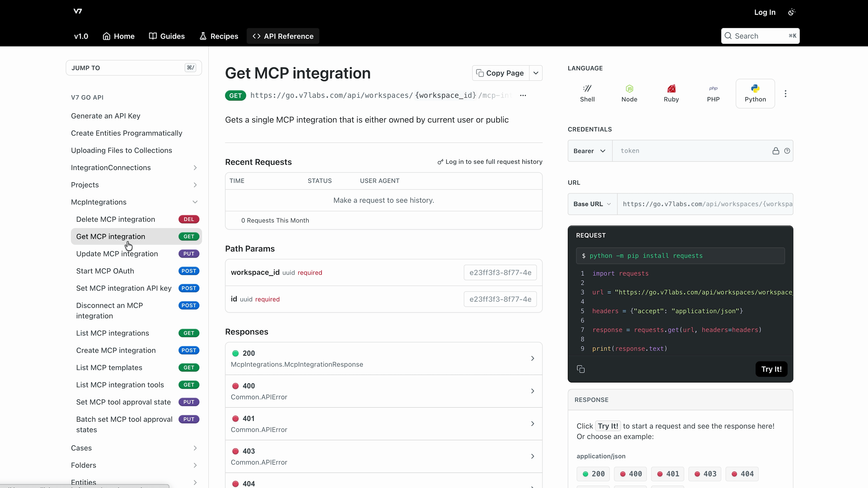Click the id path param value field
868x488 pixels.
point(500,299)
